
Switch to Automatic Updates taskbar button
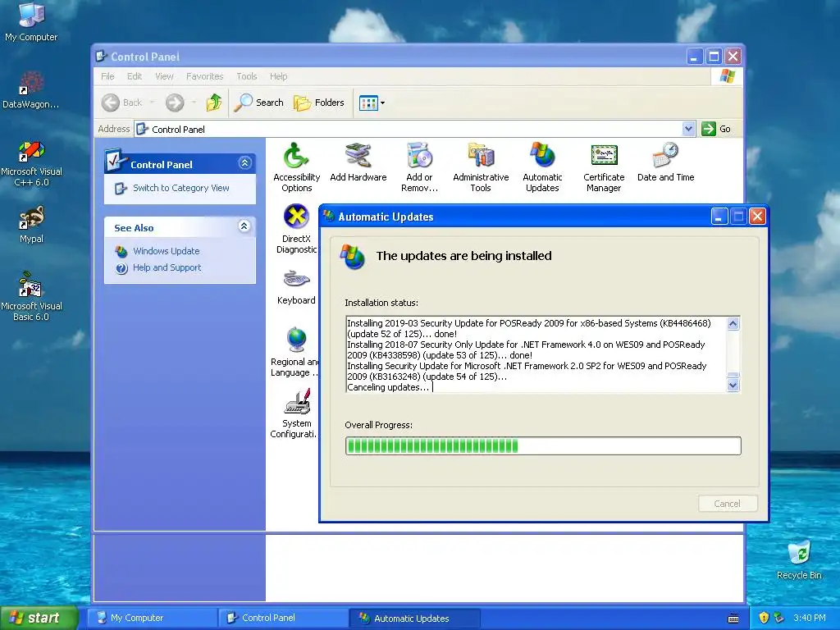point(414,618)
